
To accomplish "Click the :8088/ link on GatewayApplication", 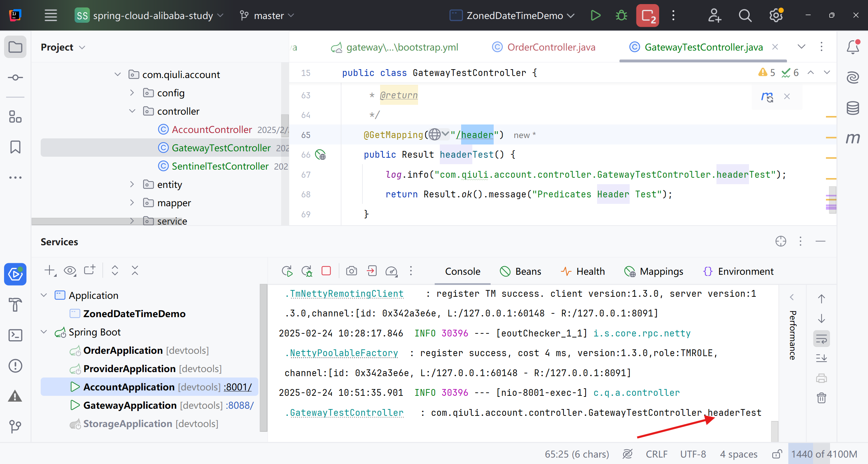I will [240, 405].
